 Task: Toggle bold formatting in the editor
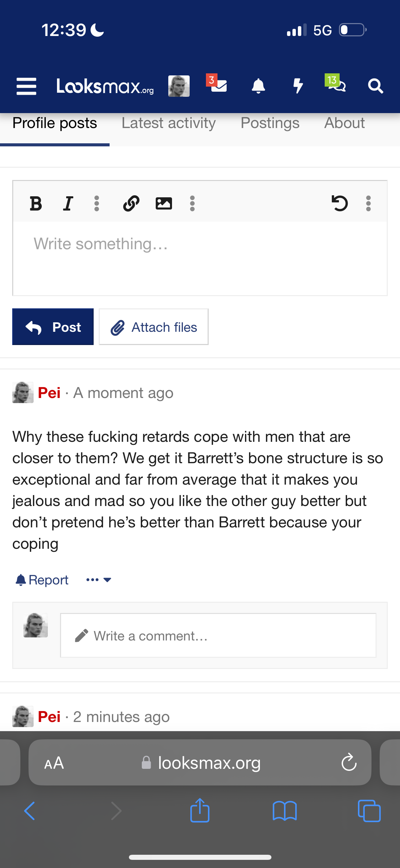pyautogui.click(x=36, y=203)
